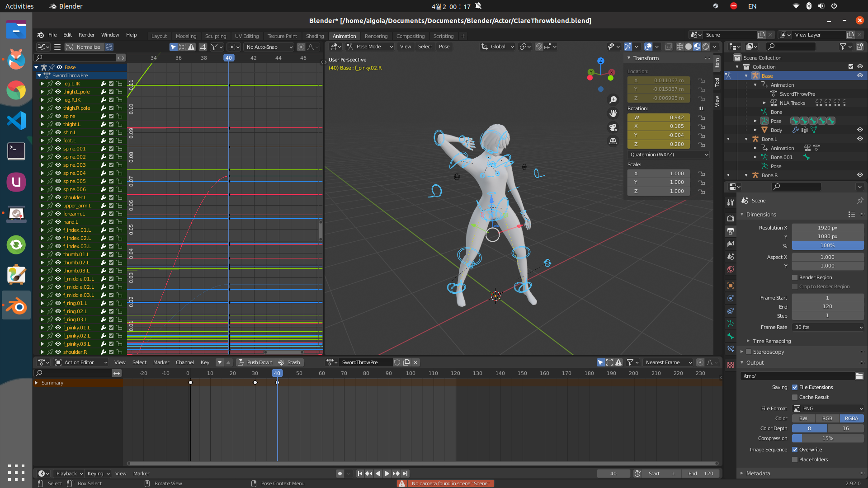Select BW color mode
Viewport: 868px width, 488px height.
pos(803,418)
